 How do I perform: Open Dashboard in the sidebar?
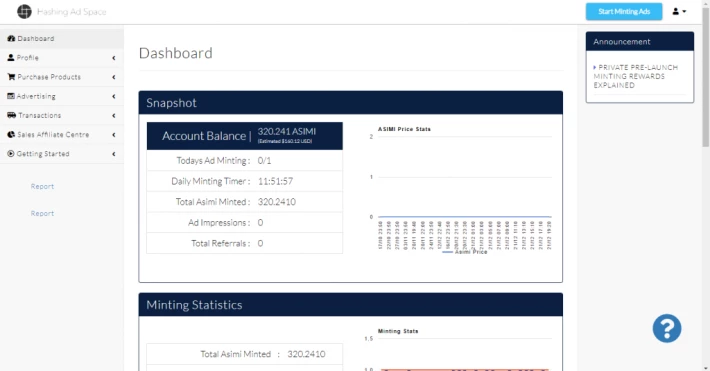pyautogui.click(x=62, y=39)
